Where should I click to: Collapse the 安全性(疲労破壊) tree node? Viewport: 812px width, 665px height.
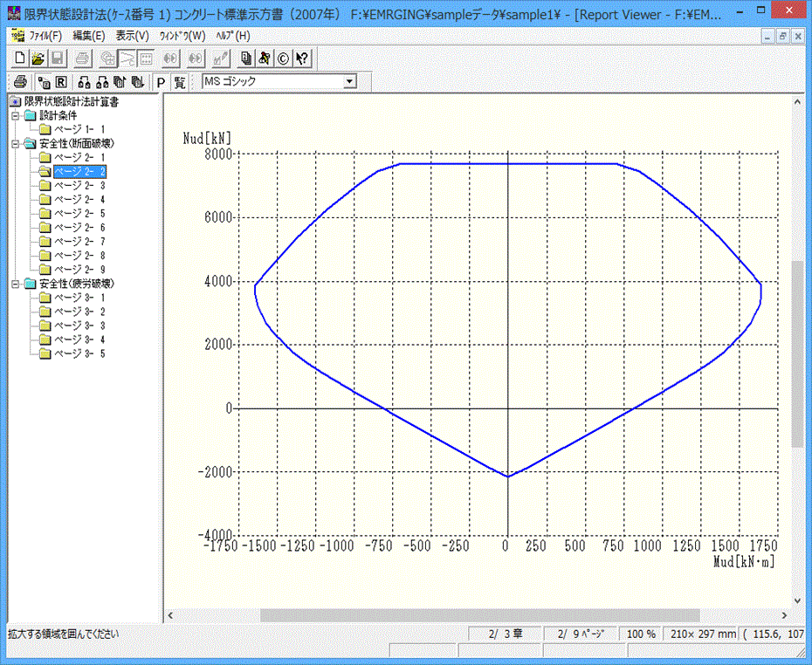coord(15,285)
